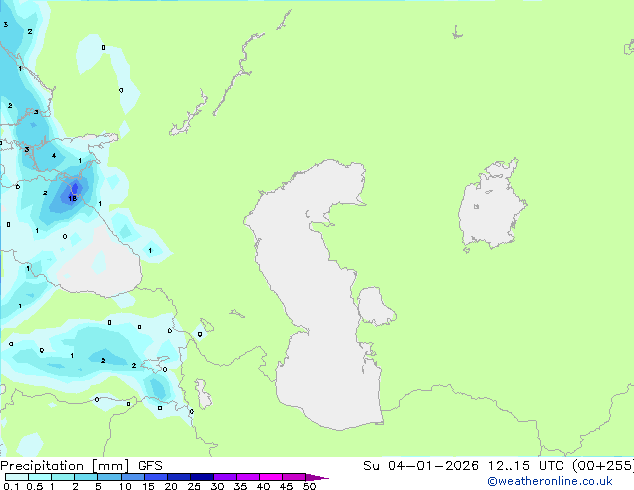Click the '35' legend scale label
Image resolution: width=634 pixels, height=490 pixels.
click(240, 486)
